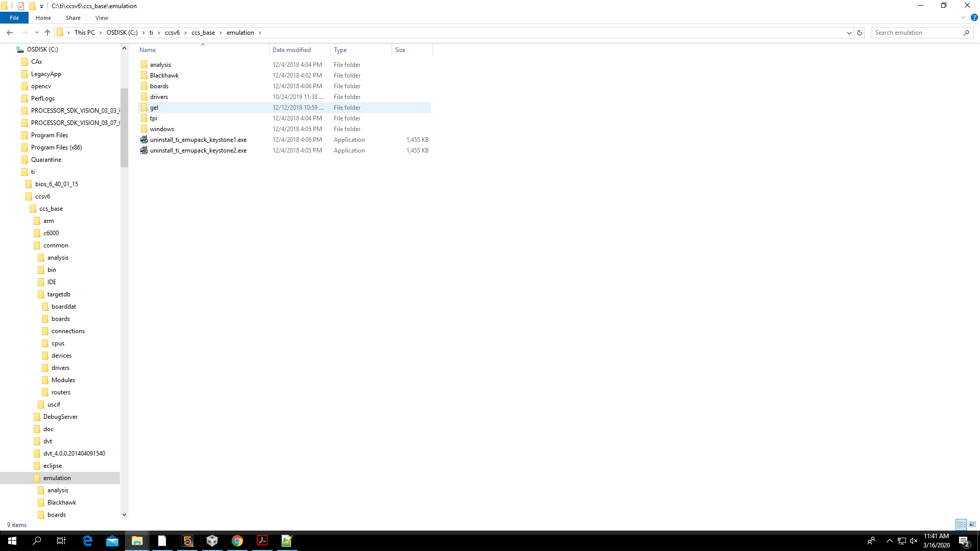The image size is (980, 551).
Task: Click the Back navigation arrow
Action: click(x=10, y=33)
